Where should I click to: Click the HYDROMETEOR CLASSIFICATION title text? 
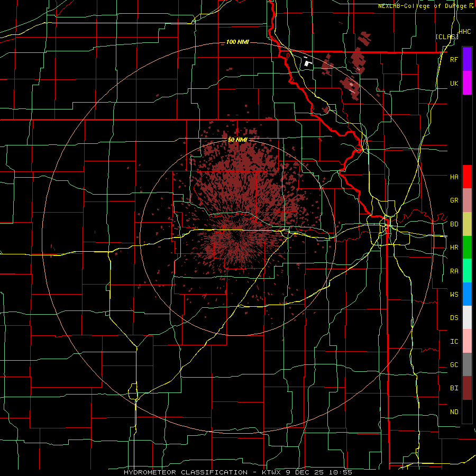186,472
